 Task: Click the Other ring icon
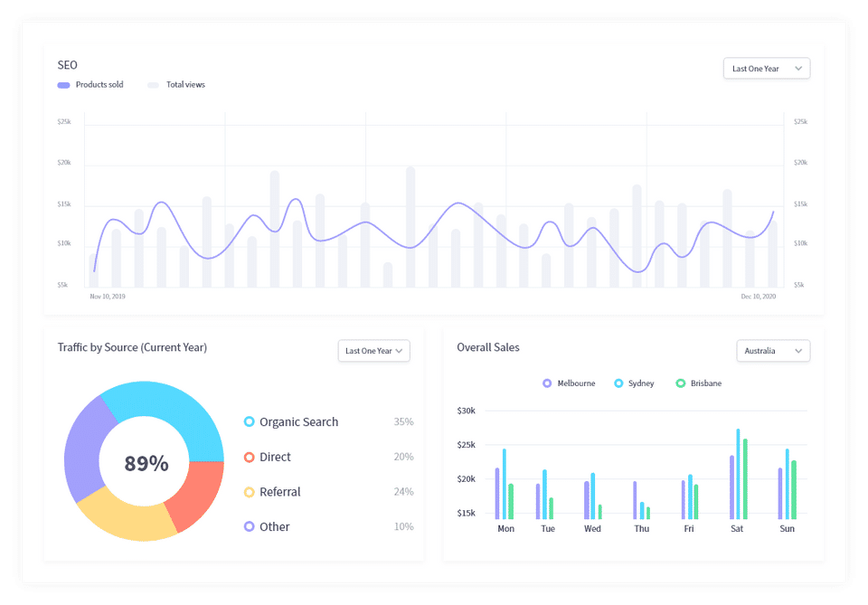pyautogui.click(x=250, y=526)
